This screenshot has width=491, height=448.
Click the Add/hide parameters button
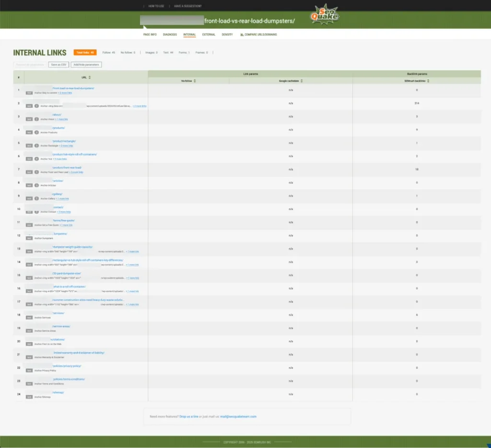86,65
